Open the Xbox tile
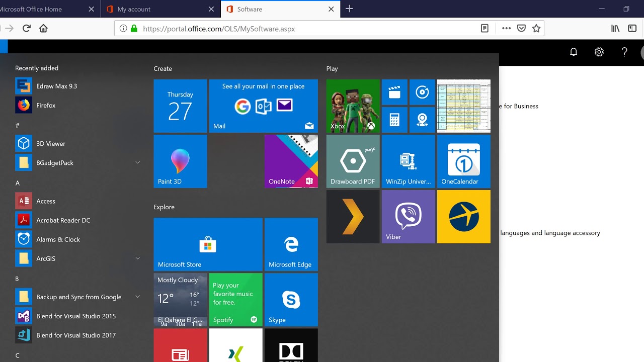 click(353, 106)
